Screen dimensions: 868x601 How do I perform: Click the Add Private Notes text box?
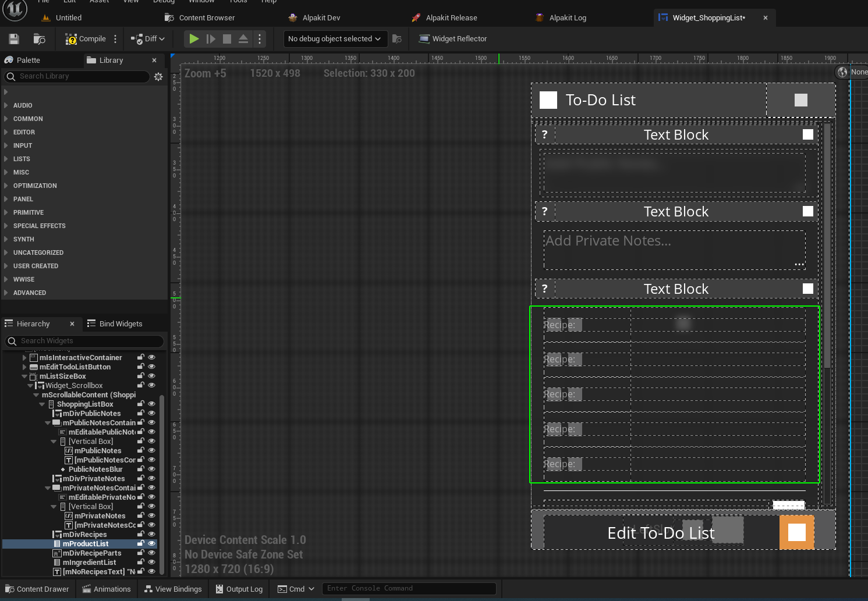pos(674,250)
